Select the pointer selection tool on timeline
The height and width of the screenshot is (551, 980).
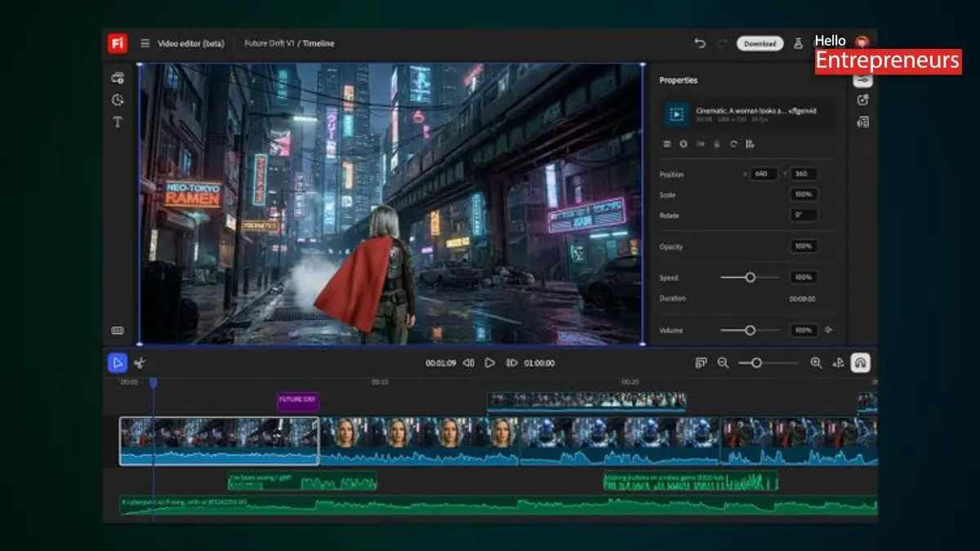(x=118, y=363)
